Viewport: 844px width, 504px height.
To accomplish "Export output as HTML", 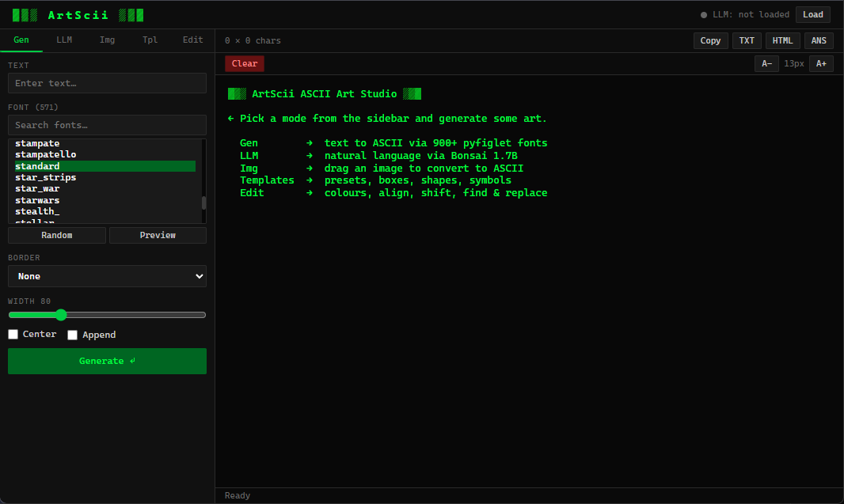I will [782, 41].
